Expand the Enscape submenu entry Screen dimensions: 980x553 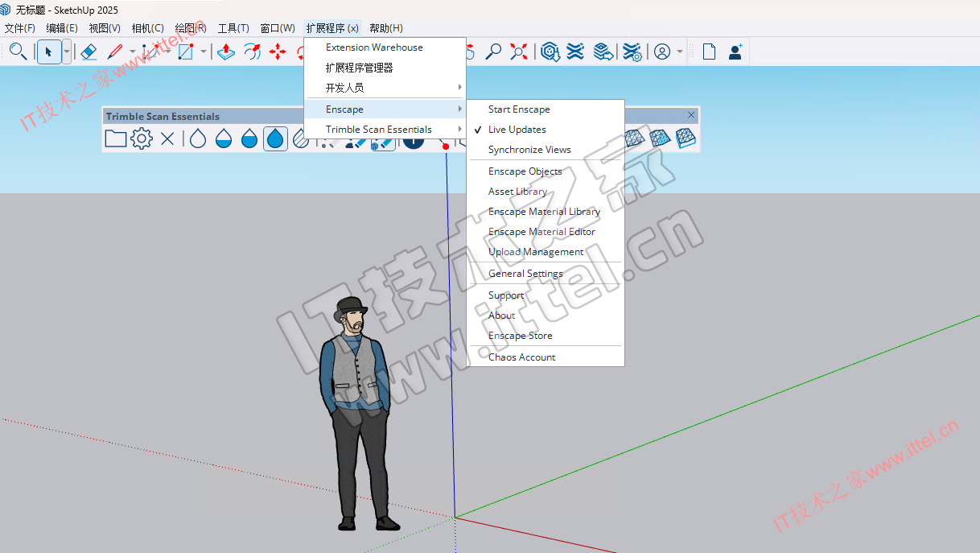click(x=385, y=109)
